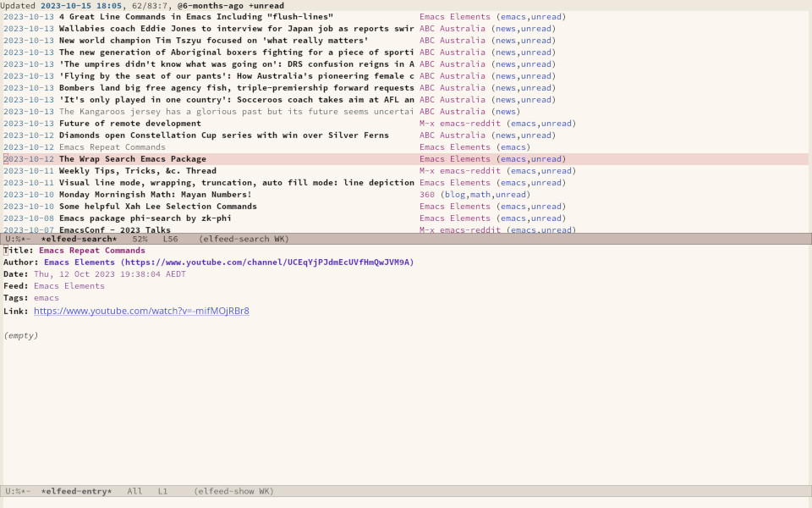Click the updated timestamp '2023-10-15 18:05'
This screenshot has height=508, width=812.
tap(81, 6)
